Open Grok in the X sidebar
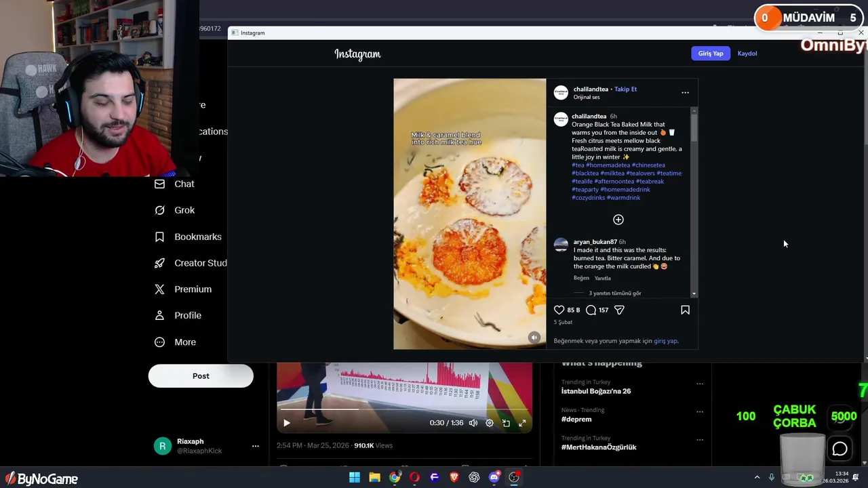This screenshot has width=868, height=488. coord(175,210)
